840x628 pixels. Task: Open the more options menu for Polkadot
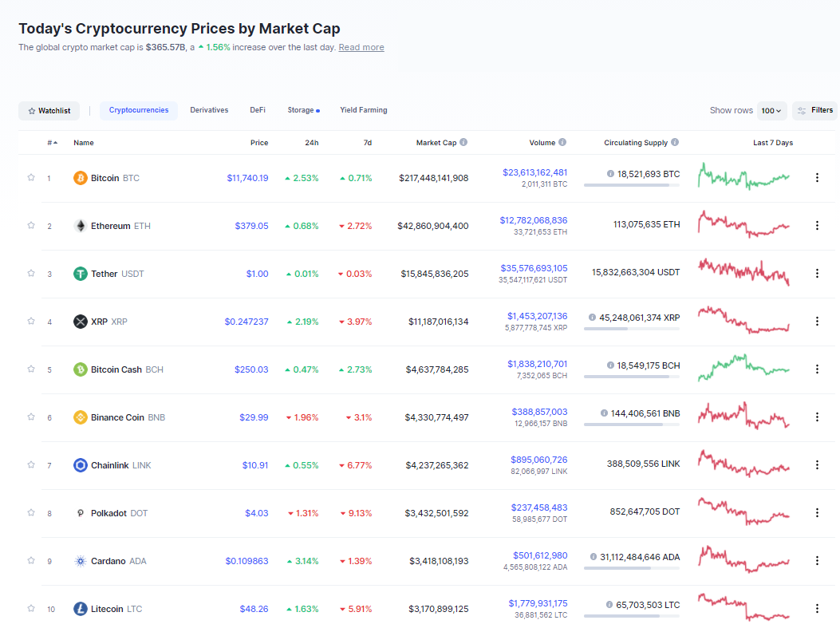817,513
